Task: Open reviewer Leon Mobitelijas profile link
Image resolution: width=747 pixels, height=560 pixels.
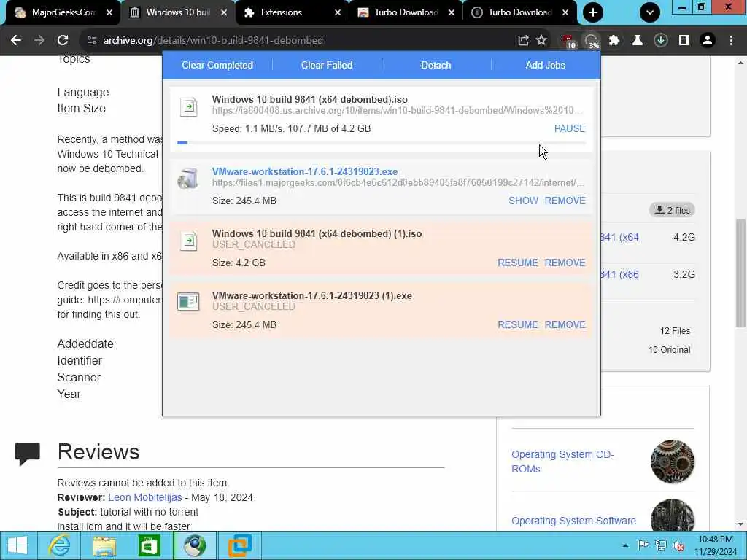Action: click(x=145, y=497)
